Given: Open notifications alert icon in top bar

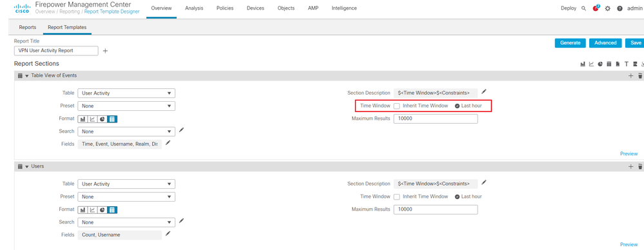Looking at the screenshot, I should (x=596, y=8).
